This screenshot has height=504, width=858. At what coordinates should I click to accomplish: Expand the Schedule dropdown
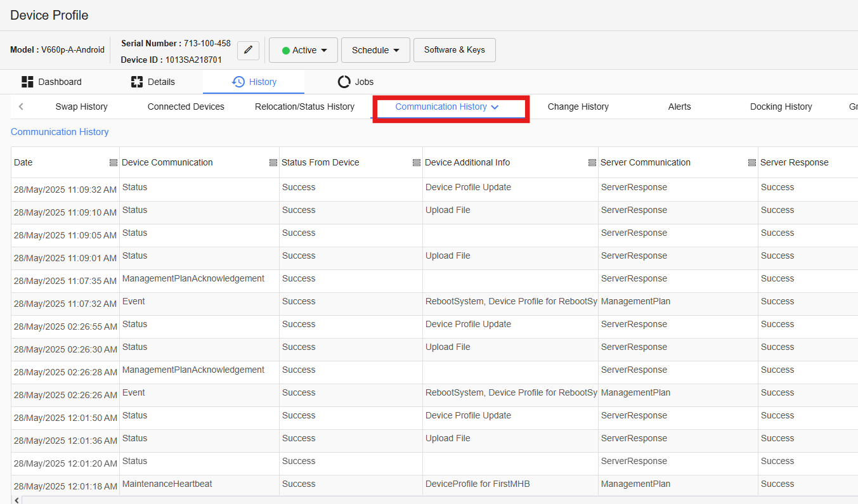[375, 50]
